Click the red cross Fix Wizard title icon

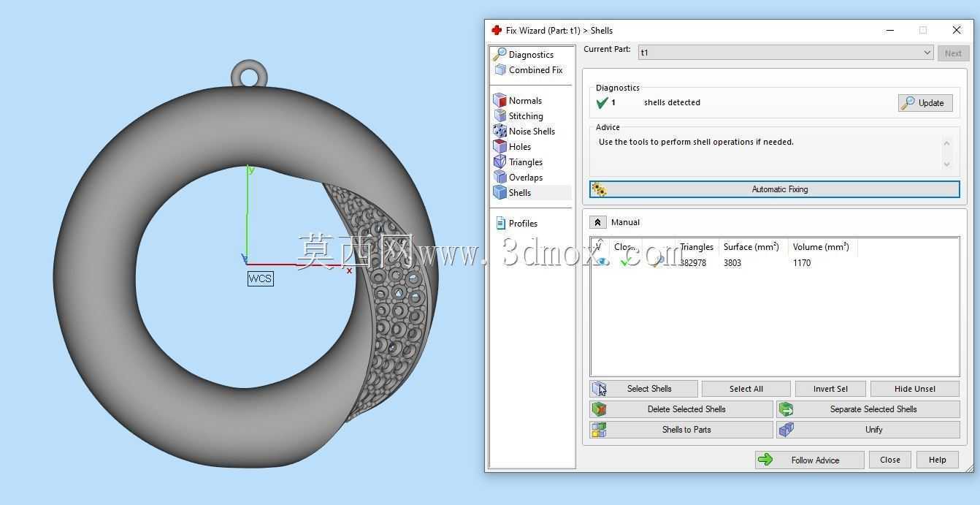pos(497,30)
